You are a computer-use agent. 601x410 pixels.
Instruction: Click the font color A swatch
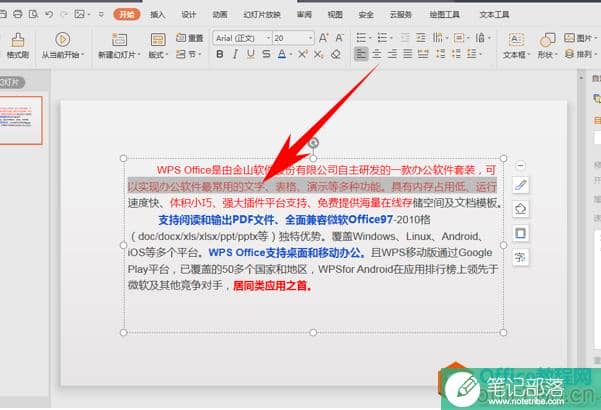(x=282, y=54)
